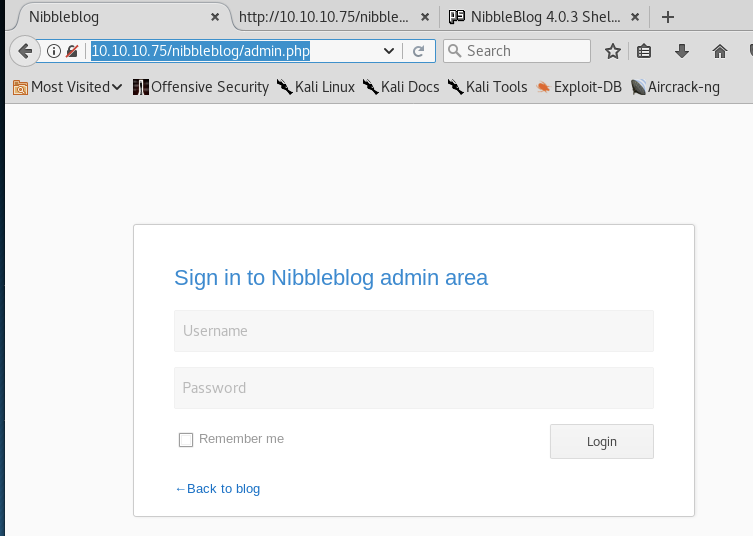Viewport: 753px width, 536px height.
Task: Open a new tab with plus button
Action: [668, 17]
